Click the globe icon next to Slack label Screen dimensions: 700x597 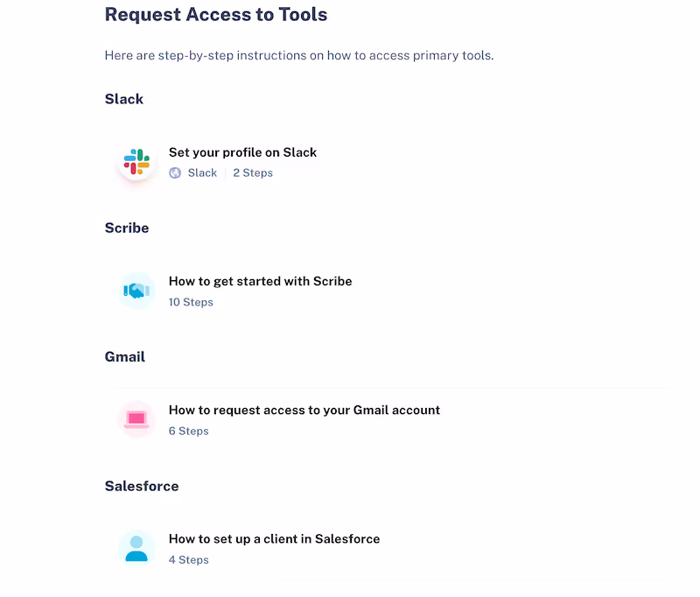[x=175, y=172]
